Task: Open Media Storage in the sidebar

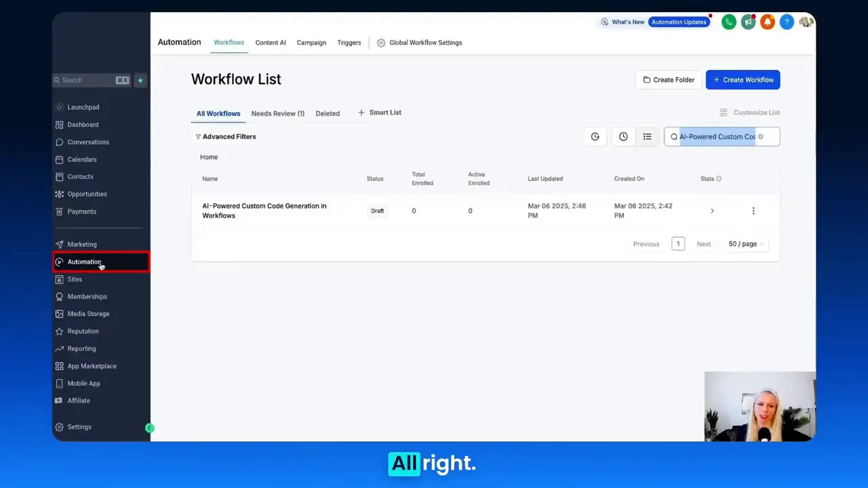Action: point(88,314)
